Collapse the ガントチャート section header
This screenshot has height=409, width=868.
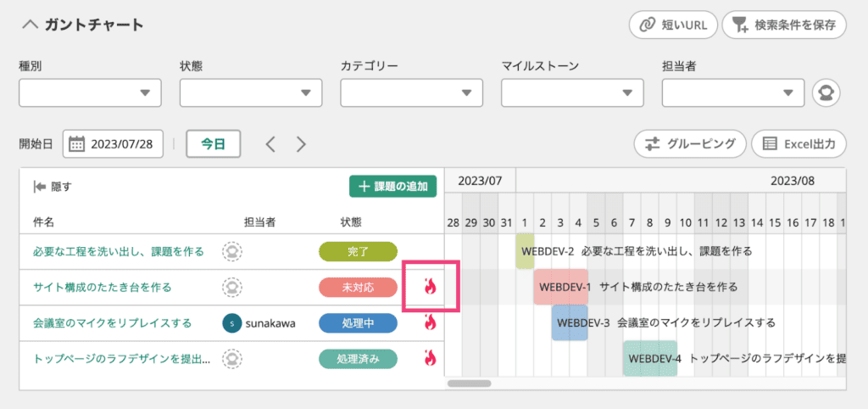(x=31, y=25)
